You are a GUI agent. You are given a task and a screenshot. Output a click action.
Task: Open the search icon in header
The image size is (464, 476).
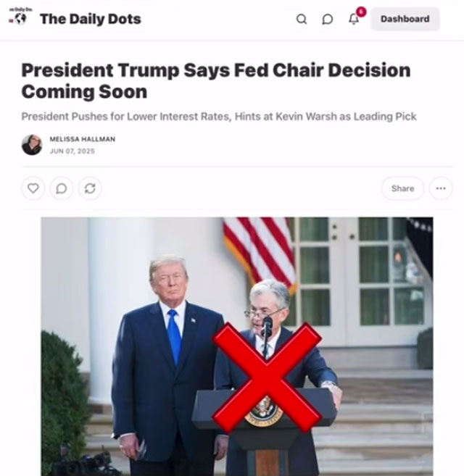[302, 19]
